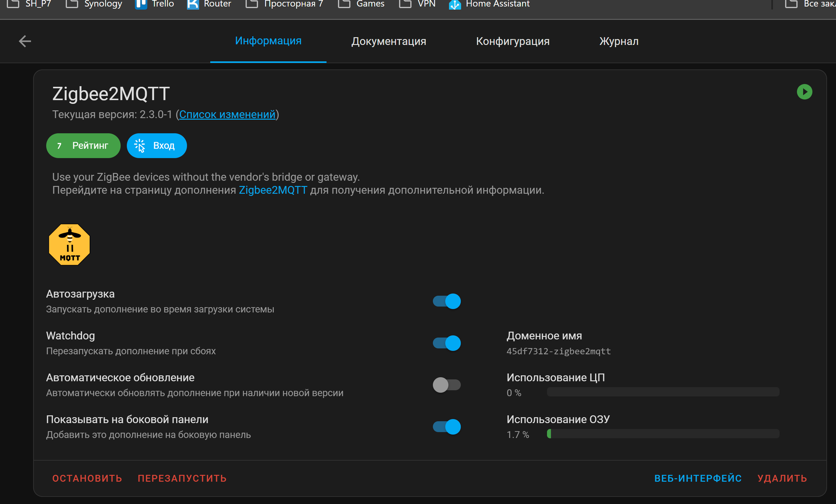Click the Текущая версия: 2.3.0-1 text
Image resolution: width=836 pixels, height=504 pixels.
coord(112,115)
